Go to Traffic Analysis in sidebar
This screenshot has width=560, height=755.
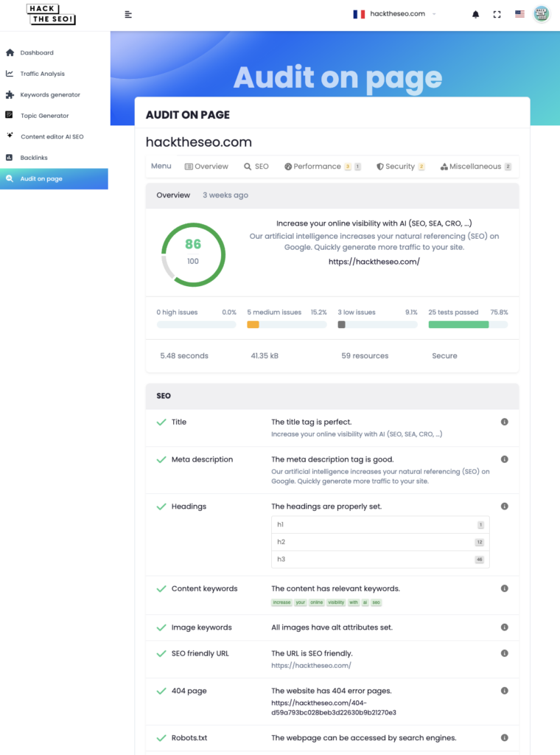42,74
